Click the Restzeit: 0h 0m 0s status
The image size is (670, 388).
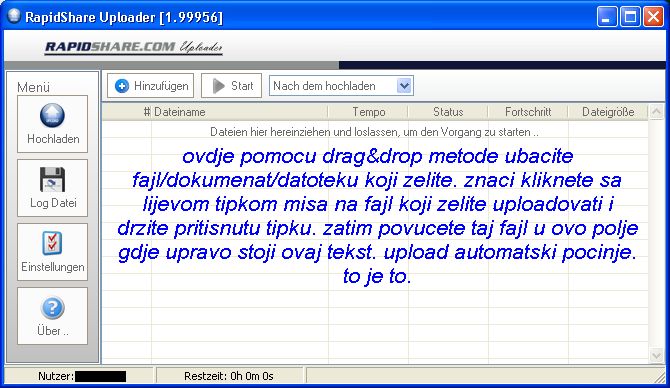tap(229, 376)
